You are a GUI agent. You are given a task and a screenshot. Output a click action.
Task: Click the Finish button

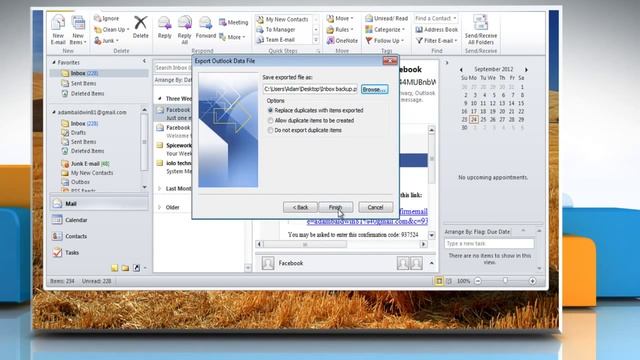click(336, 207)
